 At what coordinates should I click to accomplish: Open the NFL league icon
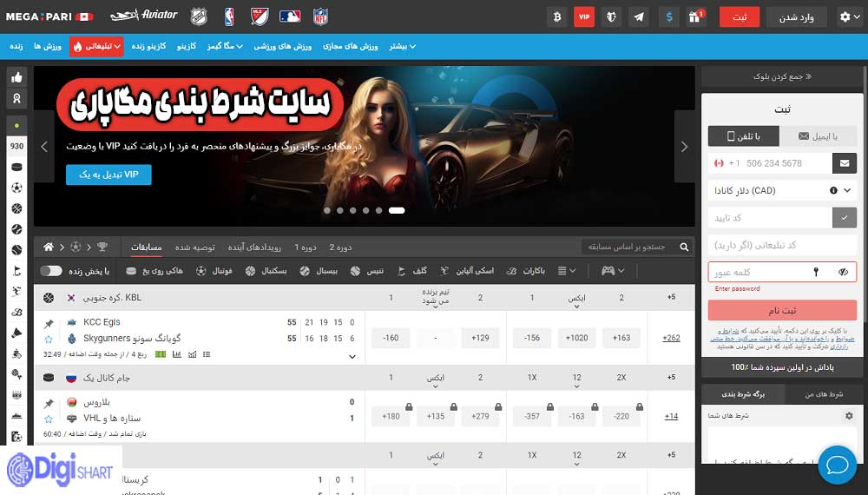click(320, 16)
